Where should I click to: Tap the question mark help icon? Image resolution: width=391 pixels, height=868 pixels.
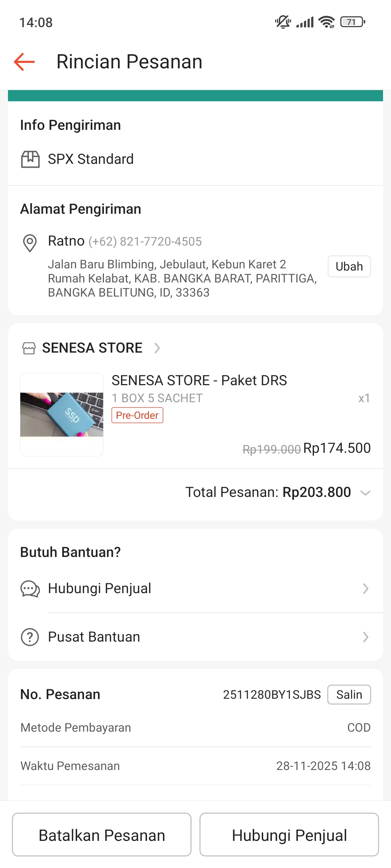point(30,637)
